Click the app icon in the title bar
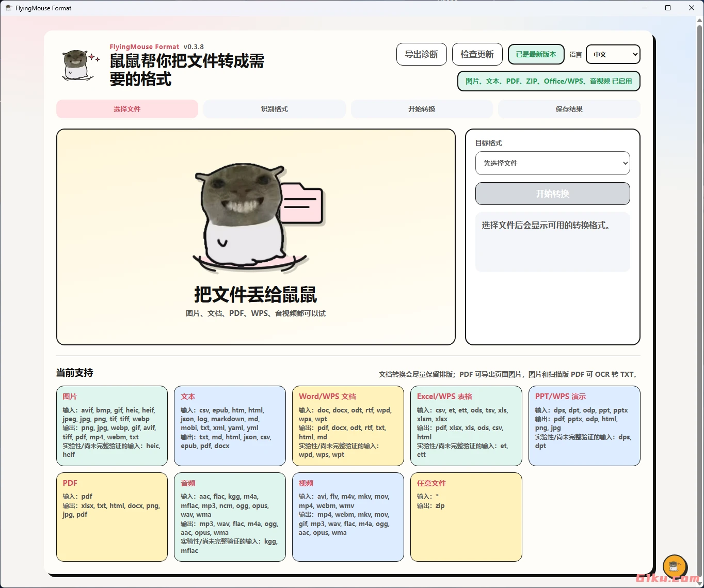 pyautogui.click(x=8, y=8)
